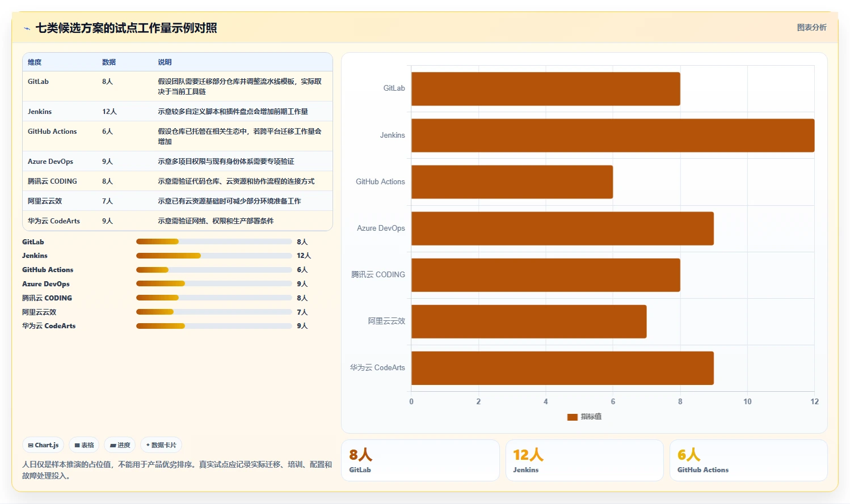Viewport: 850px width, 504px height.
Task: Open the 8人 GitLab data card
Action: 420,460
